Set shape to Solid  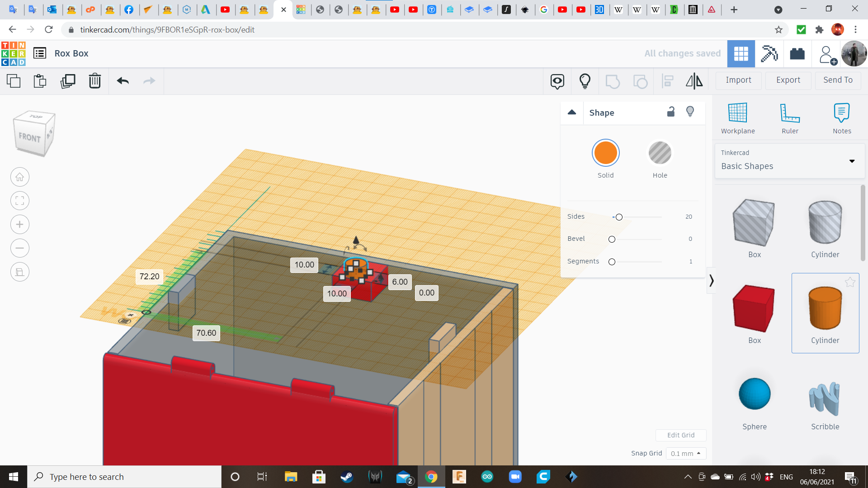(x=605, y=153)
